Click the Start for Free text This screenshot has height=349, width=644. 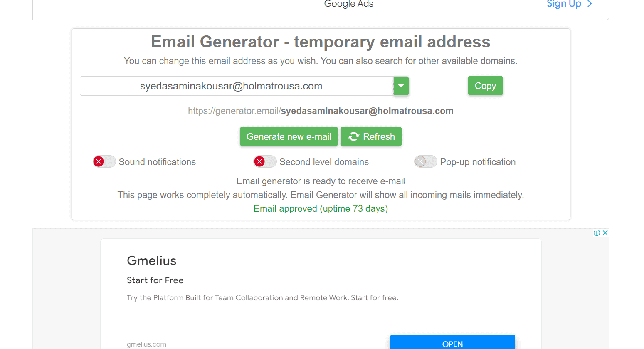coord(155,280)
